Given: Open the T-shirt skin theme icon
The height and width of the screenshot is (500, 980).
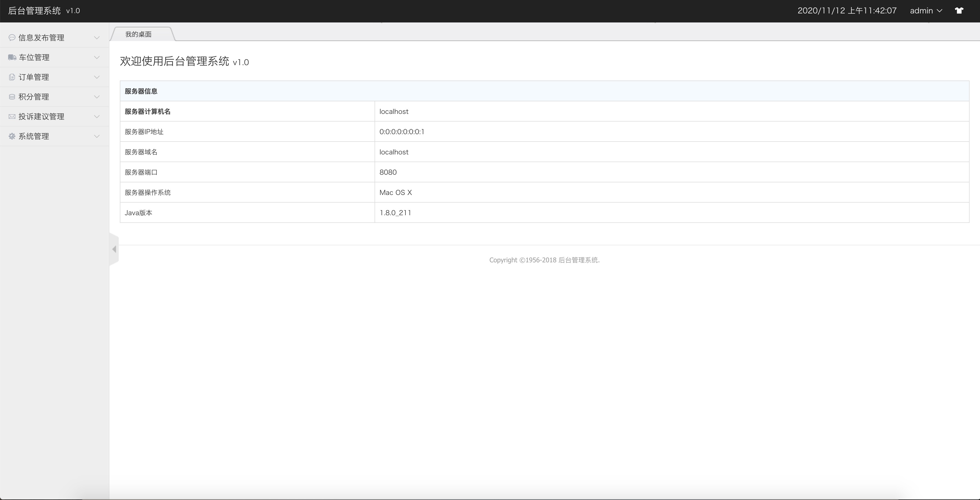Looking at the screenshot, I should (959, 11).
